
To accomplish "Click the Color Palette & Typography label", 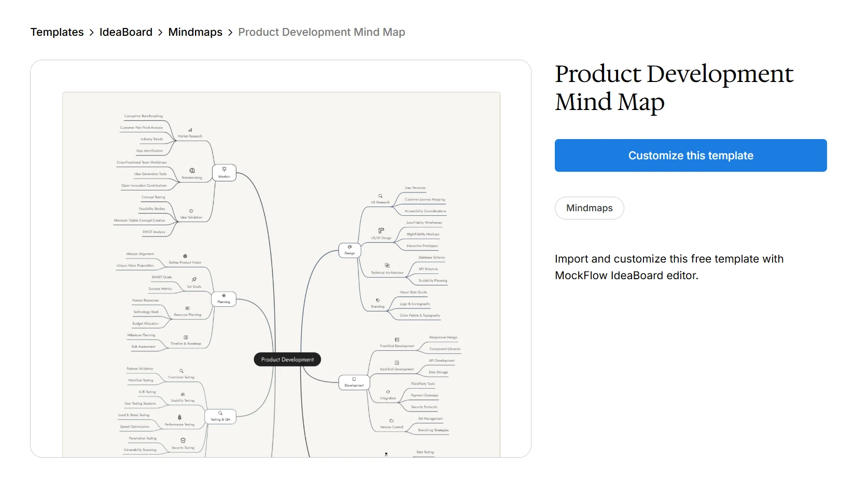I will (420, 316).
